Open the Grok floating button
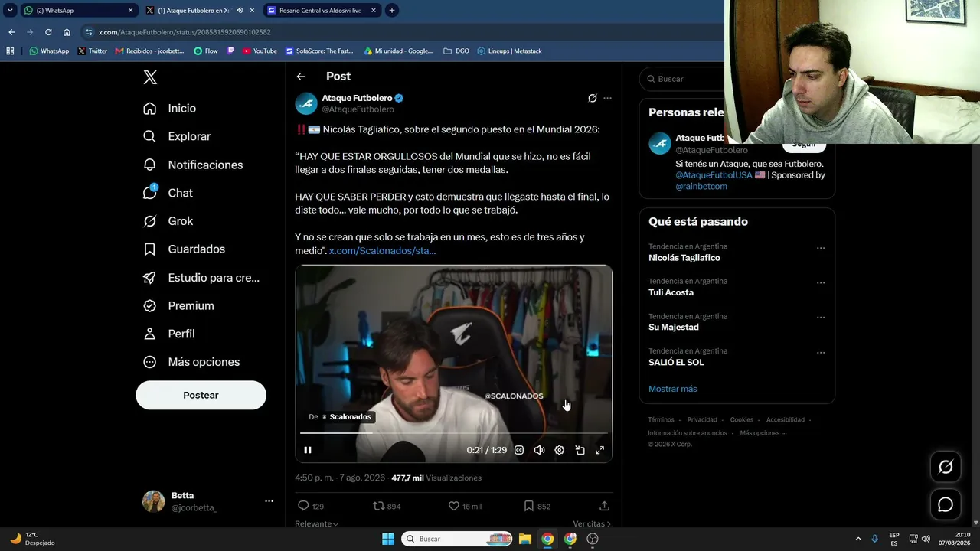Screen dimensions: 980x551 tap(946, 467)
